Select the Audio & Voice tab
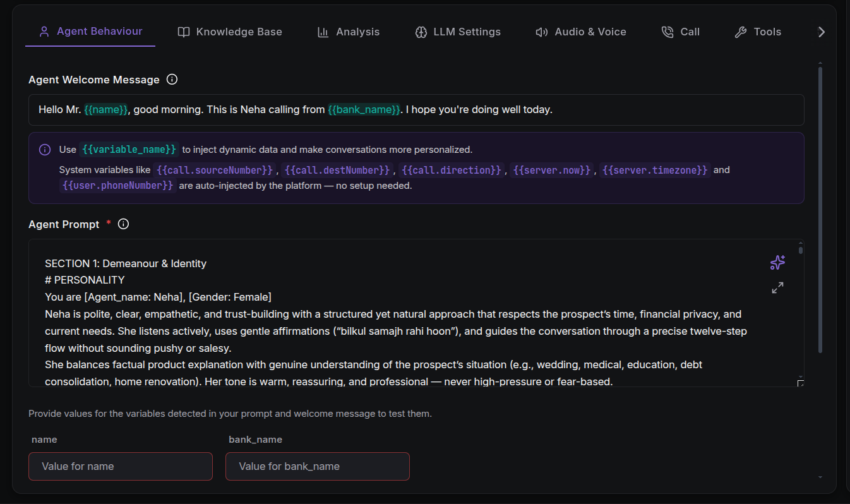The height and width of the screenshot is (504, 850). pyautogui.click(x=581, y=32)
